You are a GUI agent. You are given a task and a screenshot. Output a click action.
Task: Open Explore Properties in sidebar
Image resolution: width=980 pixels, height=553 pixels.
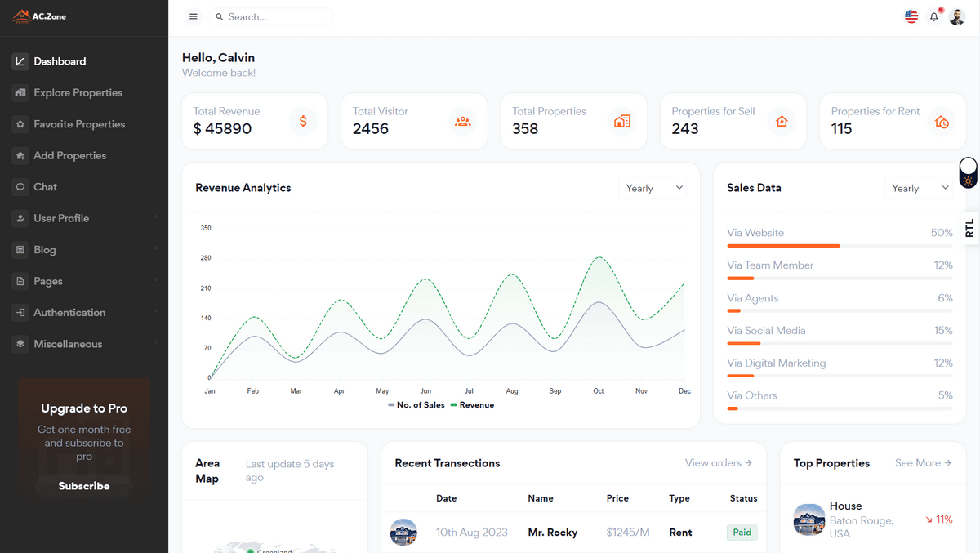(78, 93)
